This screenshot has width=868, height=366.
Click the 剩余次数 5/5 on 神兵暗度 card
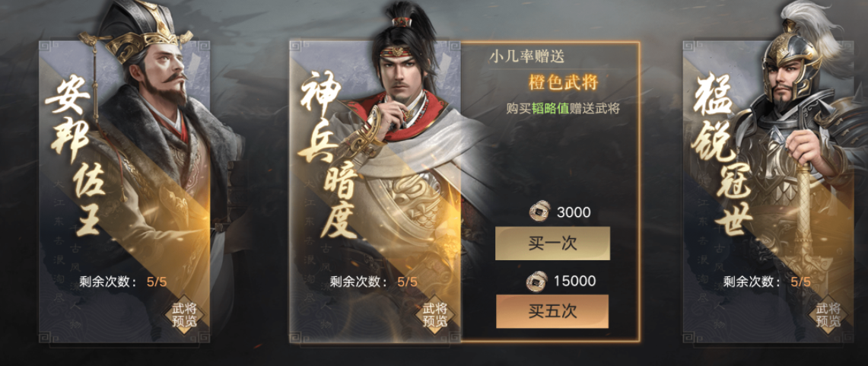pos(374,282)
